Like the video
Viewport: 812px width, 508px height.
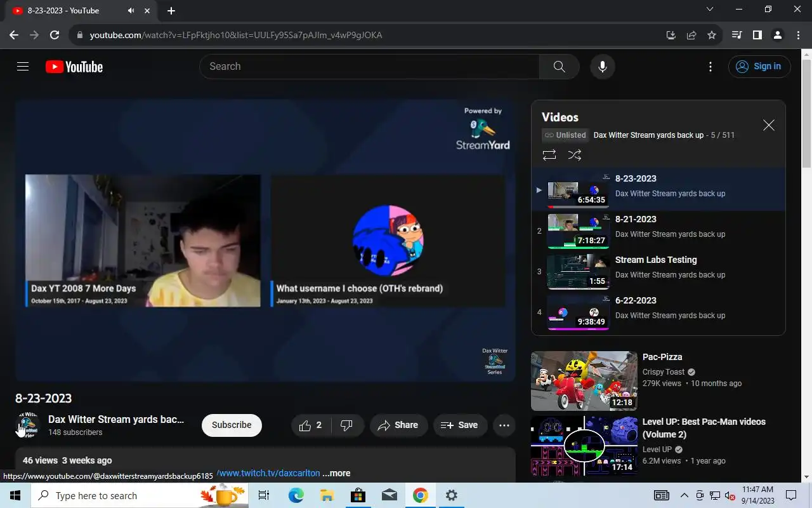pos(310,425)
